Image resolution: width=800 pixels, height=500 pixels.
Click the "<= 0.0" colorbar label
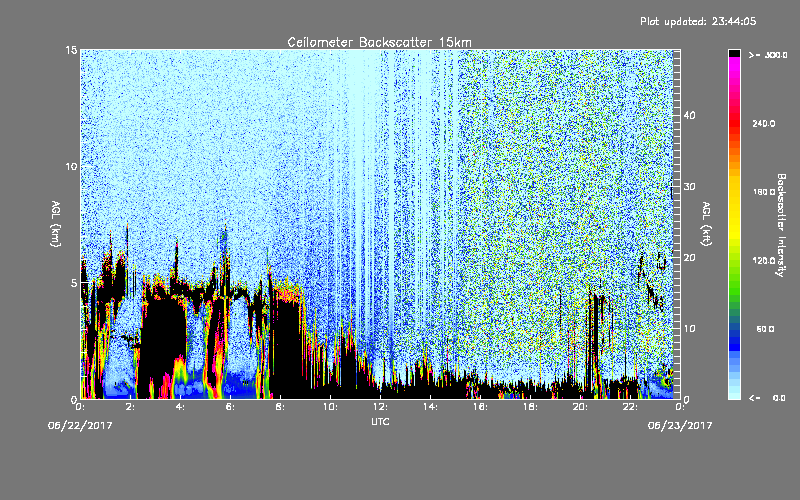point(768,398)
